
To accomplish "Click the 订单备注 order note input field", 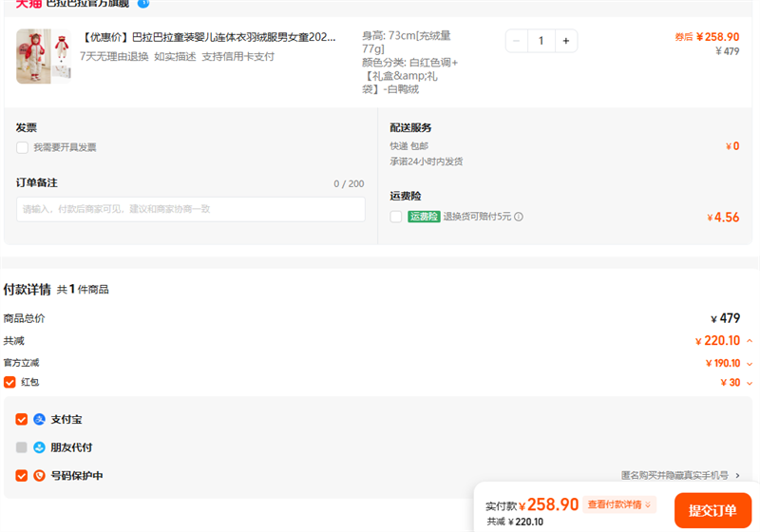I will [191, 209].
